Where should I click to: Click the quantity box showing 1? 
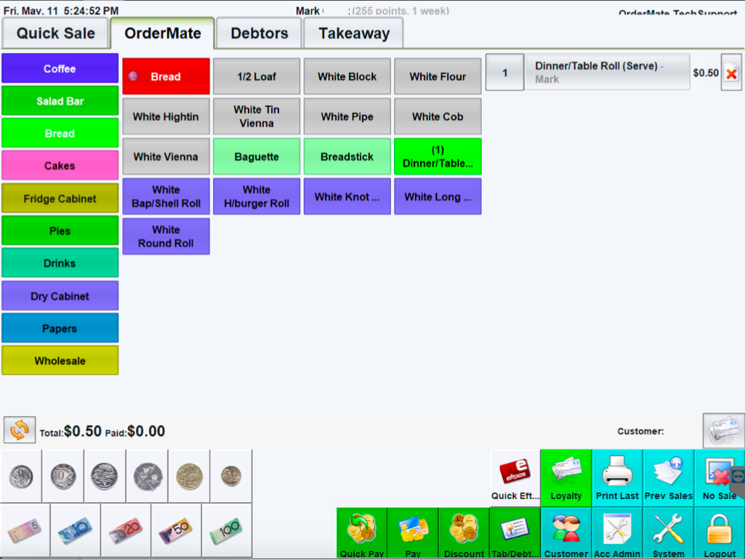(x=504, y=73)
